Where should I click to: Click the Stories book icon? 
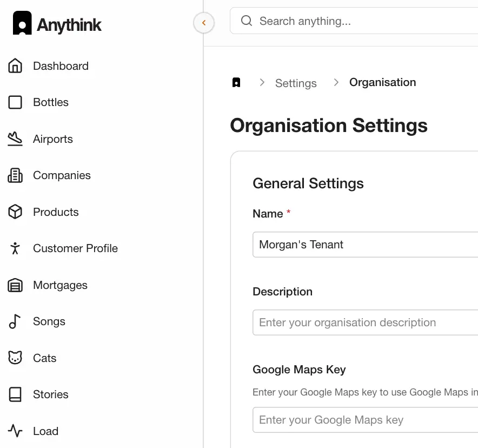coord(15,394)
